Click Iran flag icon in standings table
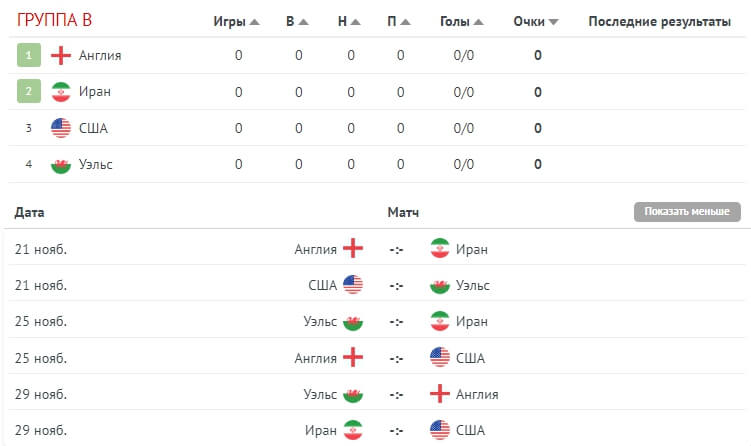Screen dimensions: 751x446 click(61, 91)
